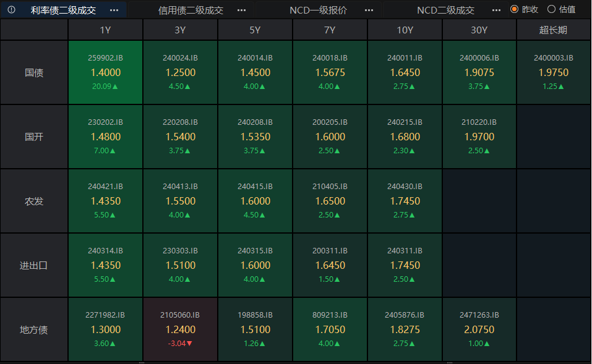Image resolution: width=592 pixels, height=364 pixels.
Task: Click the 进出口 7Y cell 200311.IB
Action: 330,265
